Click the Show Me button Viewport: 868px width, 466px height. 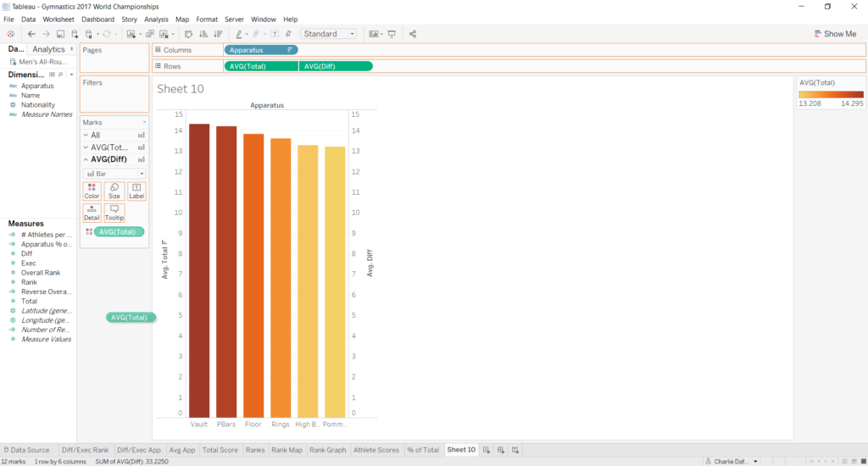click(834, 34)
